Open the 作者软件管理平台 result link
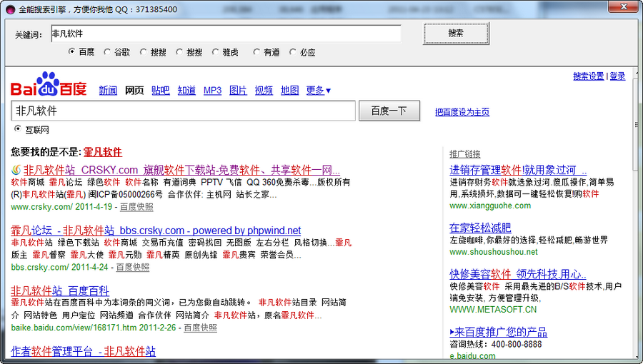The width and height of the screenshot is (643, 364). pyautogui.click(x=84, y=351)
